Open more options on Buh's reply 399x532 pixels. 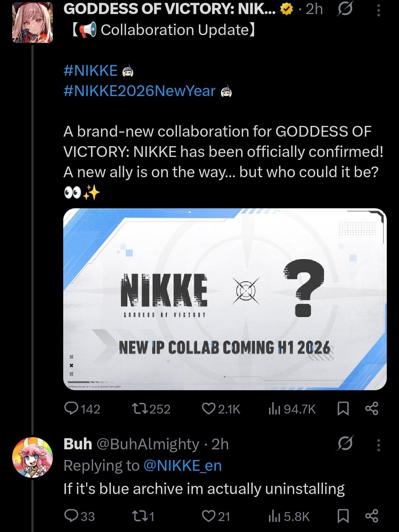(x=378, y=445)
